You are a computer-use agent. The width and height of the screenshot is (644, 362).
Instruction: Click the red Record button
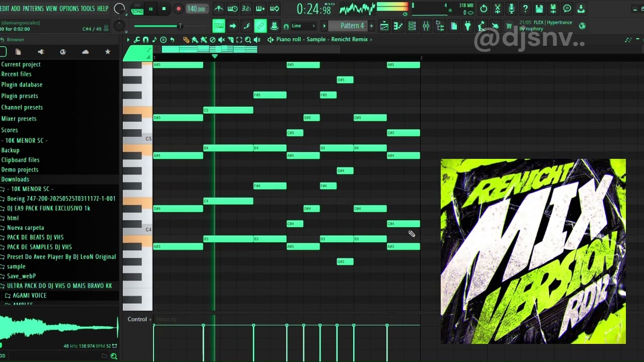coord(178,9)
